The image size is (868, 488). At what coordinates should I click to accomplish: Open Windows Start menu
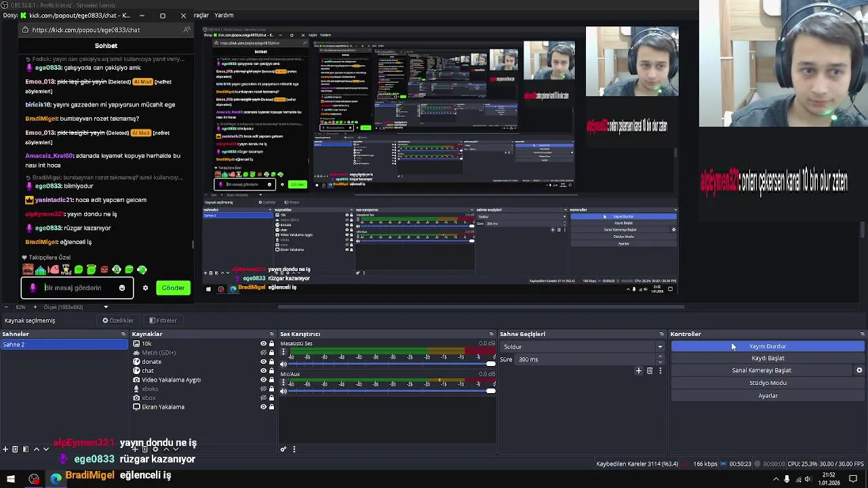(10, 479)
